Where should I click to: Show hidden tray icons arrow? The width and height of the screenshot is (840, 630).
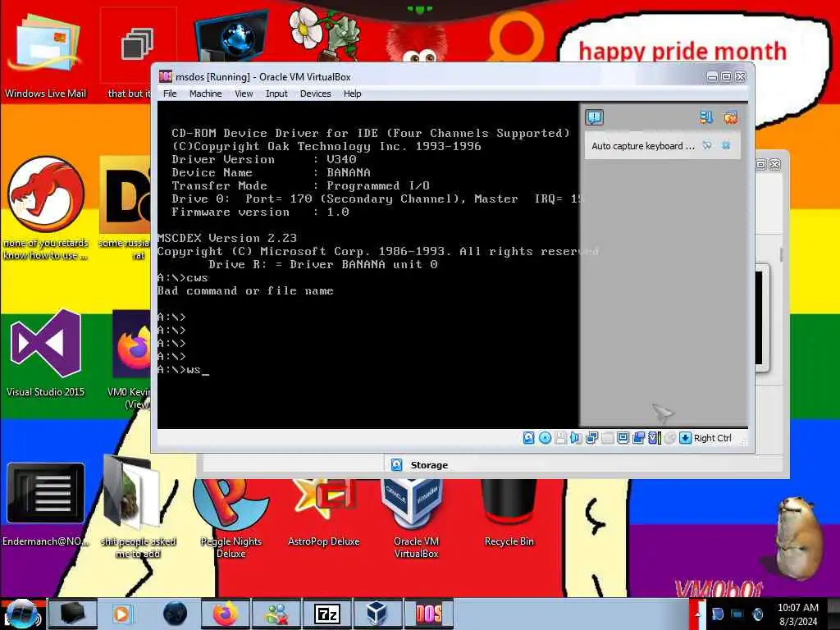pyautogui.click(x=697, y=614)
